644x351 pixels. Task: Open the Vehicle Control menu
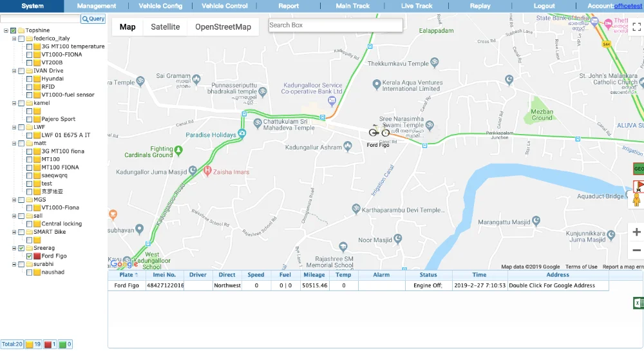click(225, 6)
